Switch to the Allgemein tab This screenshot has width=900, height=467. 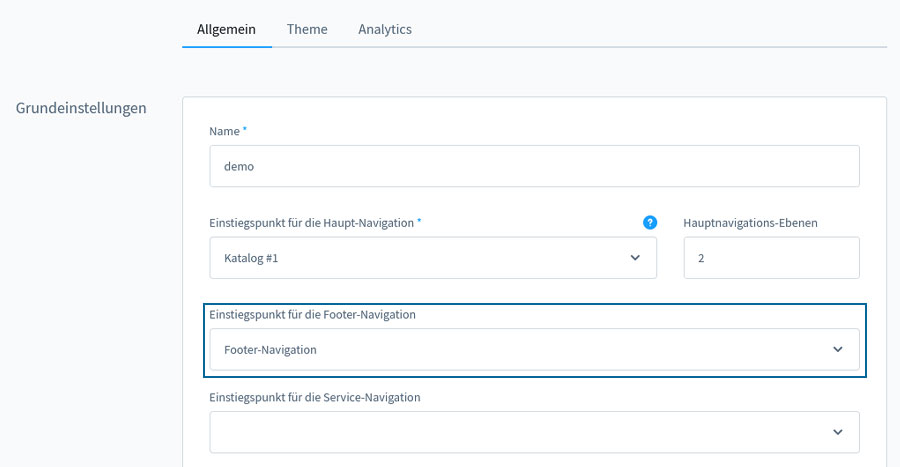[x=226, y=29]
